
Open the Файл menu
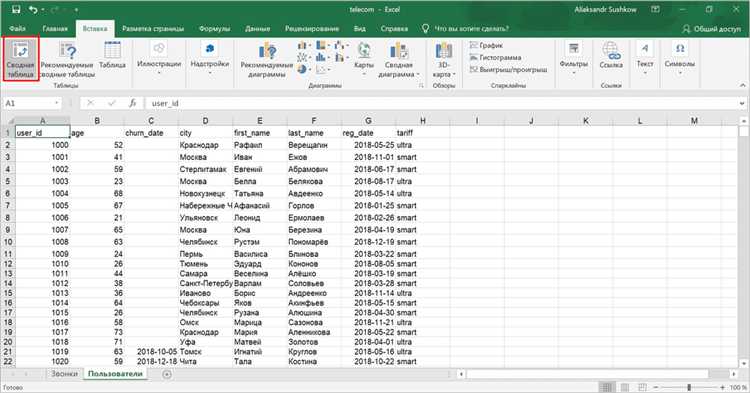[17, 29]
